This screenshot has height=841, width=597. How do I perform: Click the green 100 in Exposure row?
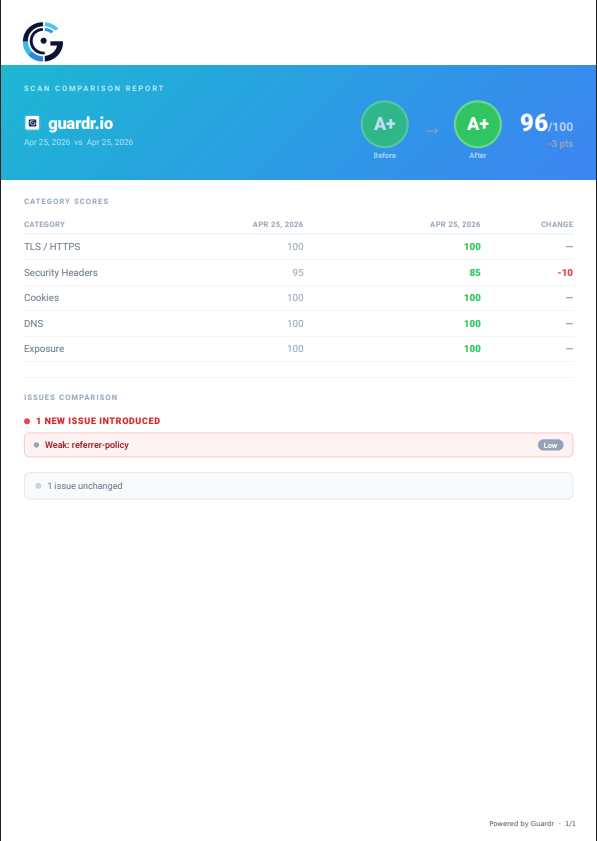(x=472, y=349)
